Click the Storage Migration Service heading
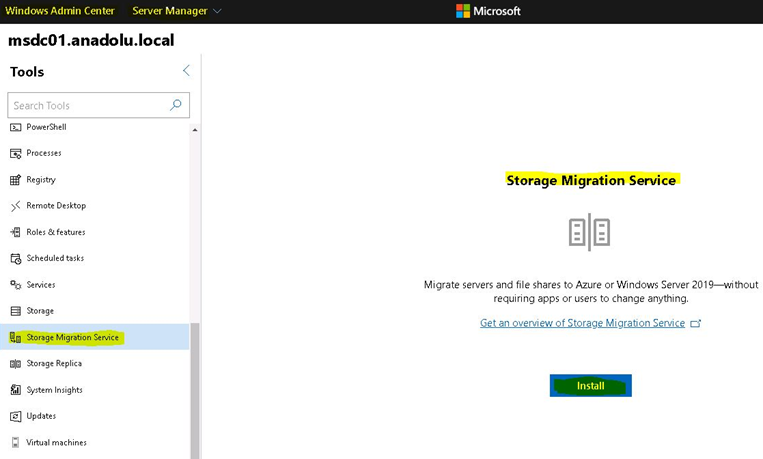The image size is (763, 459). coord(591,181)
